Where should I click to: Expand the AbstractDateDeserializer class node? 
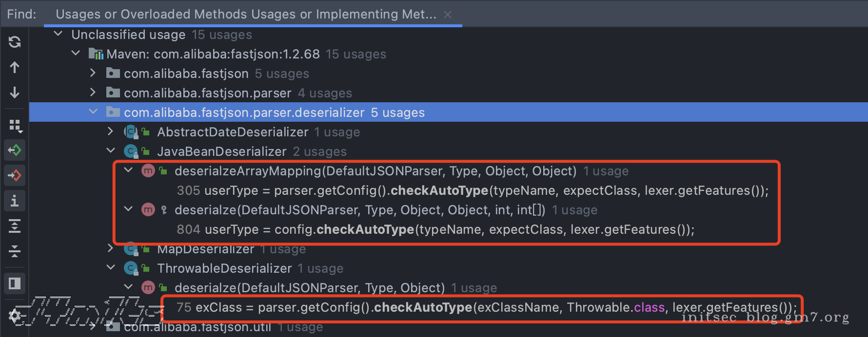111,131
